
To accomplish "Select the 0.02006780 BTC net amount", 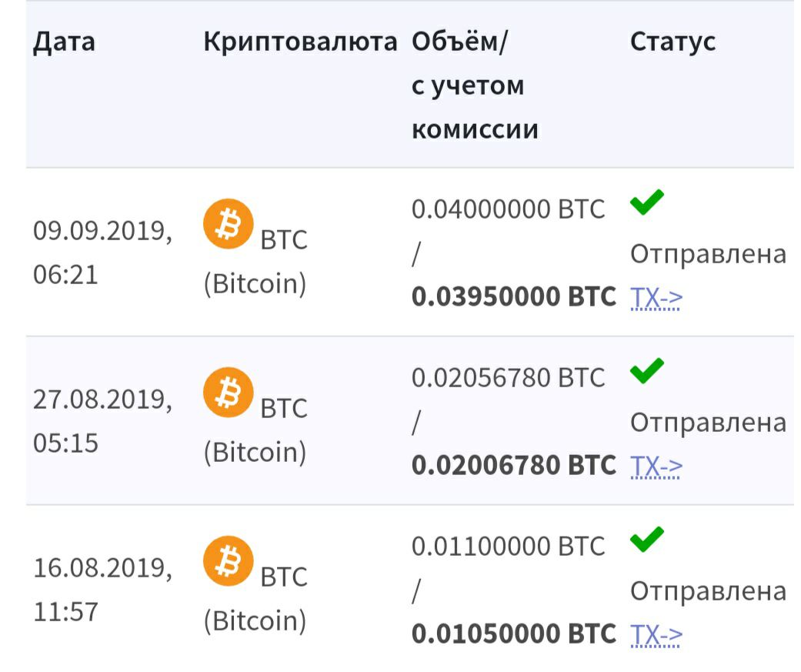I will 513,466.
